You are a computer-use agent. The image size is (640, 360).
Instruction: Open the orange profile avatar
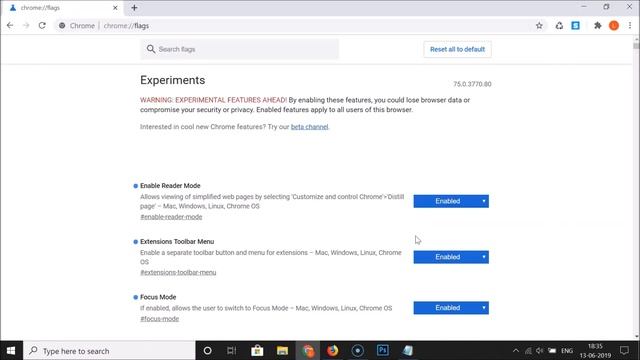pyautogui.click(x=614, y=25)
